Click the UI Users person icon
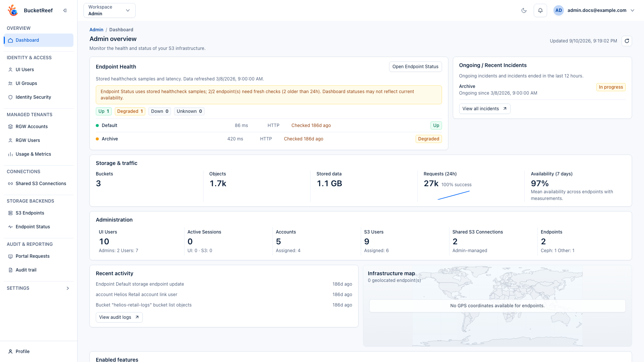The image size is (644, 362). tap(10, 70)
